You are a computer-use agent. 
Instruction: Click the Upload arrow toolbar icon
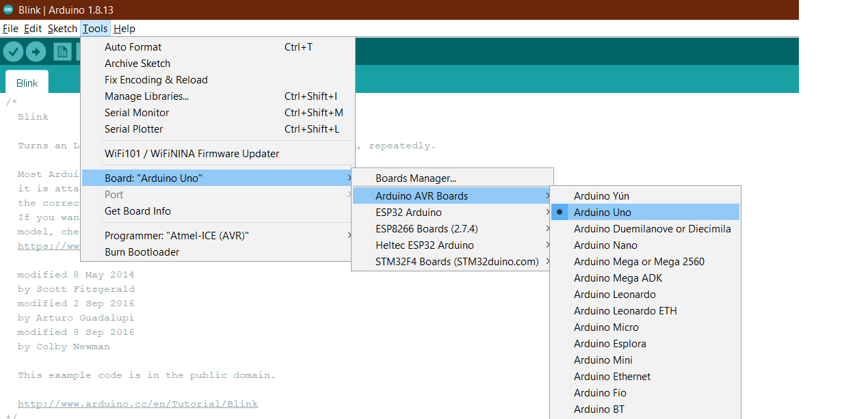(x=36, y=51)
